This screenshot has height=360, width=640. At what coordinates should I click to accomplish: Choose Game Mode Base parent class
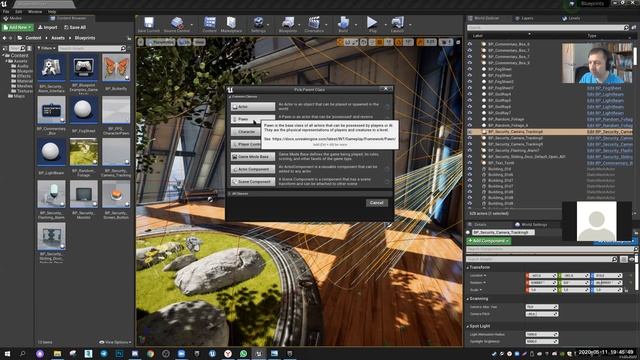pyautogui.click(x=253, y=157)
